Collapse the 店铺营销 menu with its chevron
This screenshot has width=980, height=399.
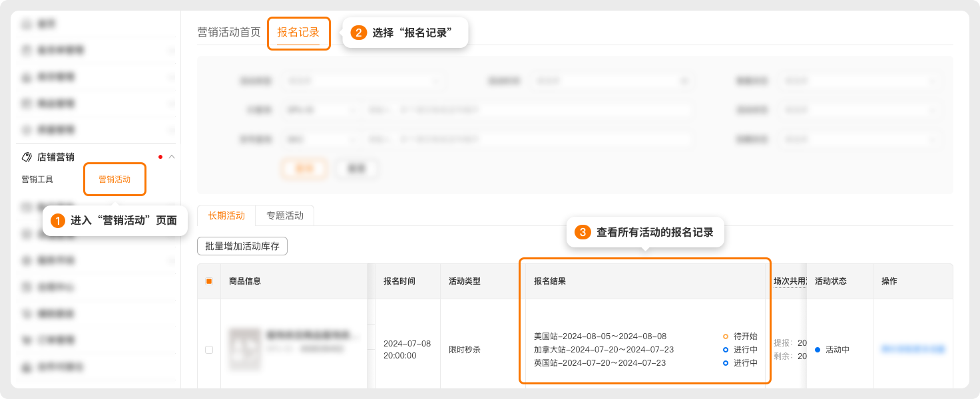coord(172,157)
